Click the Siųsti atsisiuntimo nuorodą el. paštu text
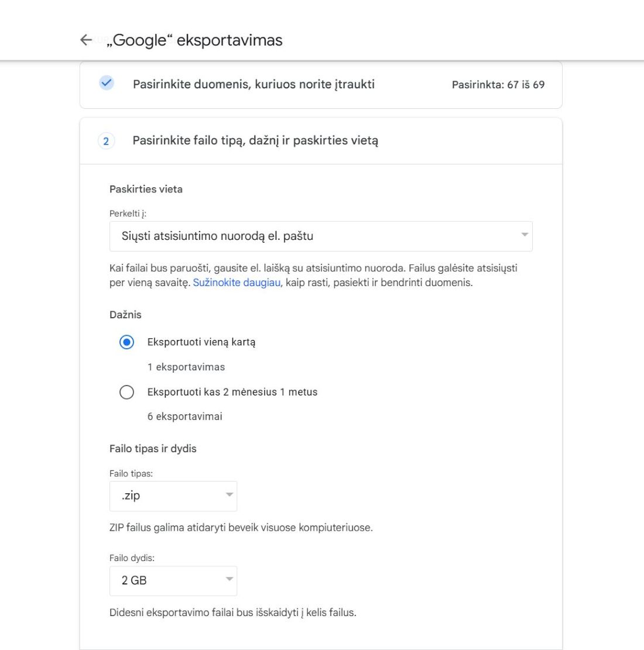 pos(217,236)
